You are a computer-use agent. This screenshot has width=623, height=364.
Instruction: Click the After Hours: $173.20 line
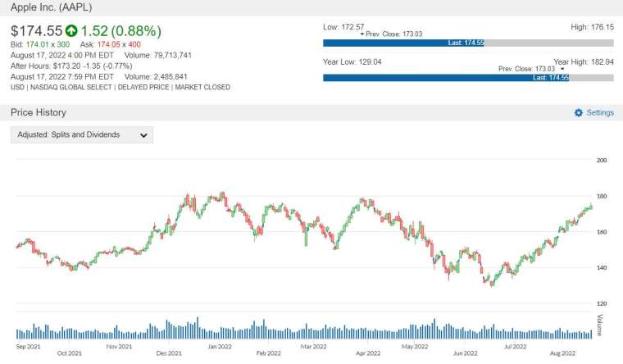pos(71,66)
